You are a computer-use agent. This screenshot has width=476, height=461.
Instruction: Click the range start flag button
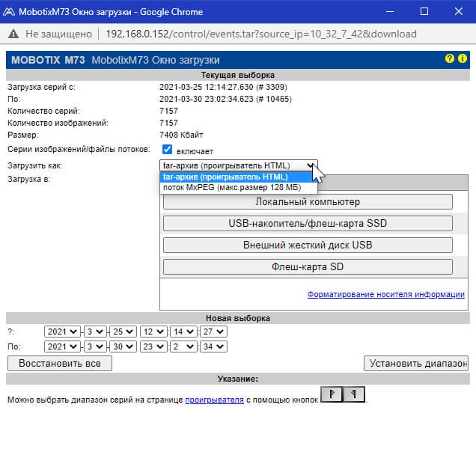(x=332, y=394)
